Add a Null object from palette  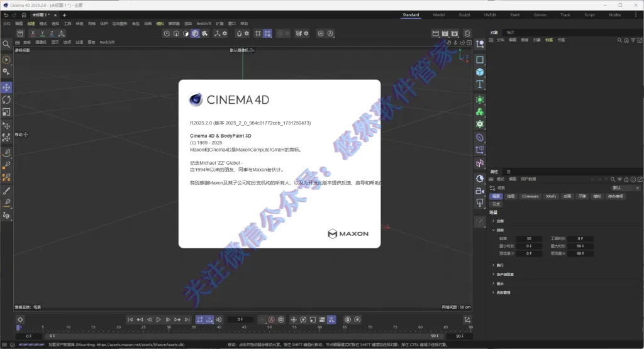coord(480,44)
